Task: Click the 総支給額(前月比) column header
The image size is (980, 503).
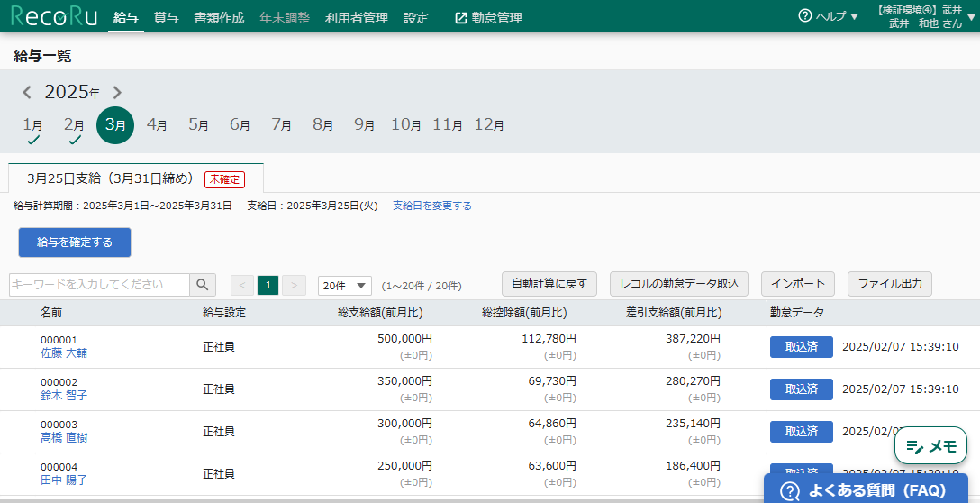Action: click(380, 313)
